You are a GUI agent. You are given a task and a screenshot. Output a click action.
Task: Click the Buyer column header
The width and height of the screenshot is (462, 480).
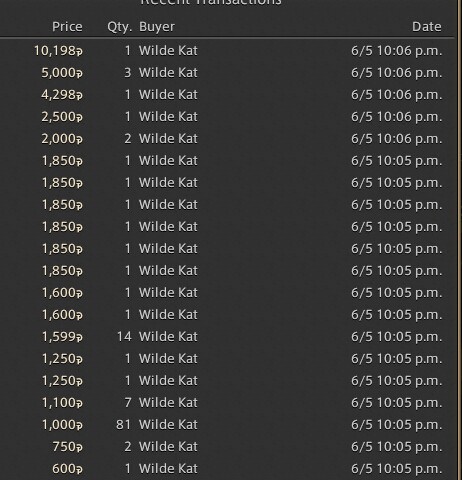point(157,27)
